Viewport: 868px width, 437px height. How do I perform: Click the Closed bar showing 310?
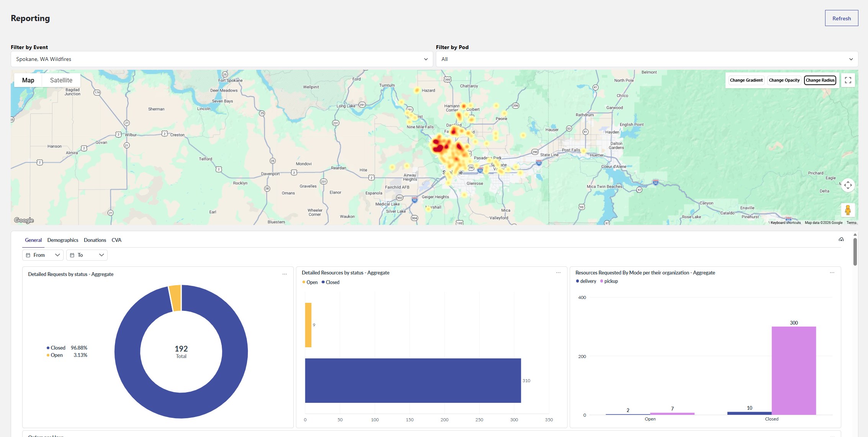pos(413,381)
